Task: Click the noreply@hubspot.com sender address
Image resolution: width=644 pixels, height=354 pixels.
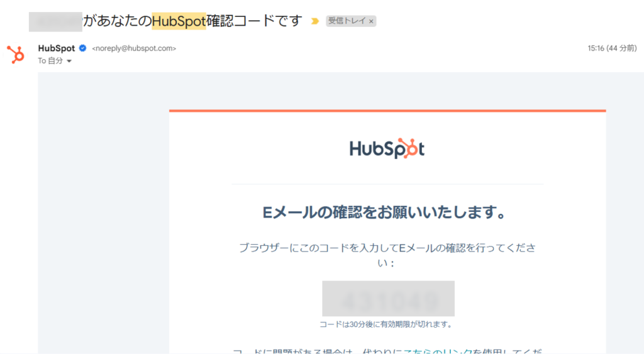Action: tap(134, 48)
